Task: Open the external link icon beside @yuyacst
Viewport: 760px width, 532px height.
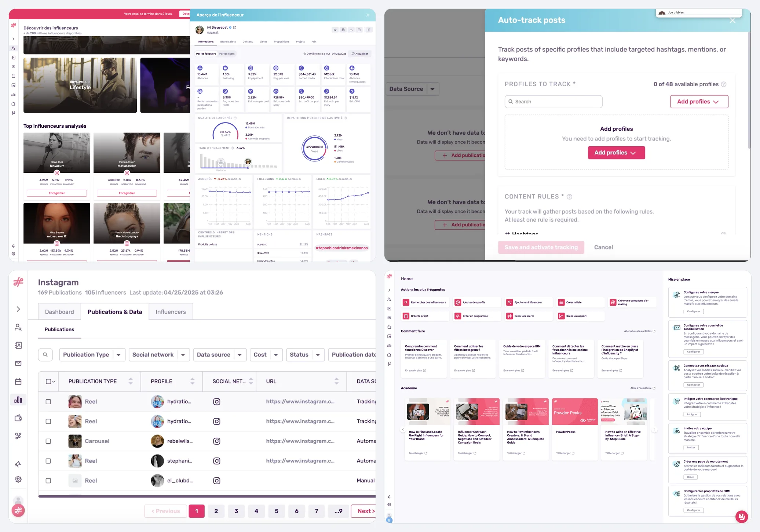Action: click(235, 28)
